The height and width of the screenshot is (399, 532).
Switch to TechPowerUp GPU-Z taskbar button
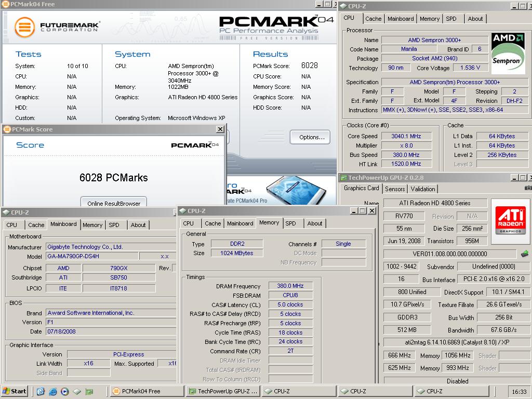[223, 391]
